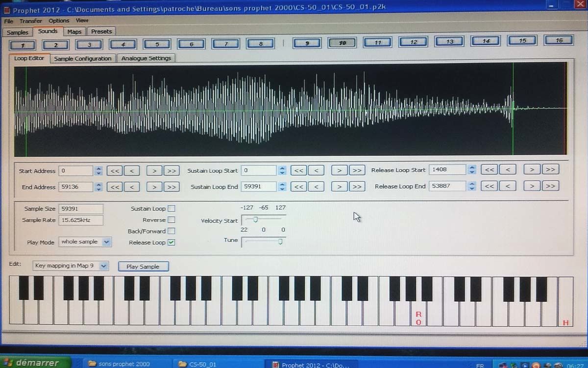Click End Address step-forward > button
The height and width of the screenshot is (368, 588).
click(x=154, y=187)
